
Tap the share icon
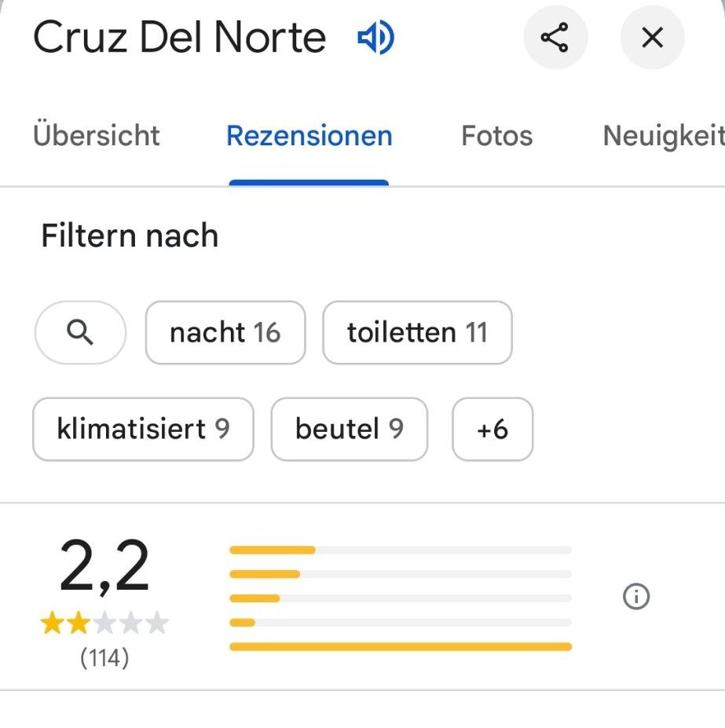(x=555, y=38)
